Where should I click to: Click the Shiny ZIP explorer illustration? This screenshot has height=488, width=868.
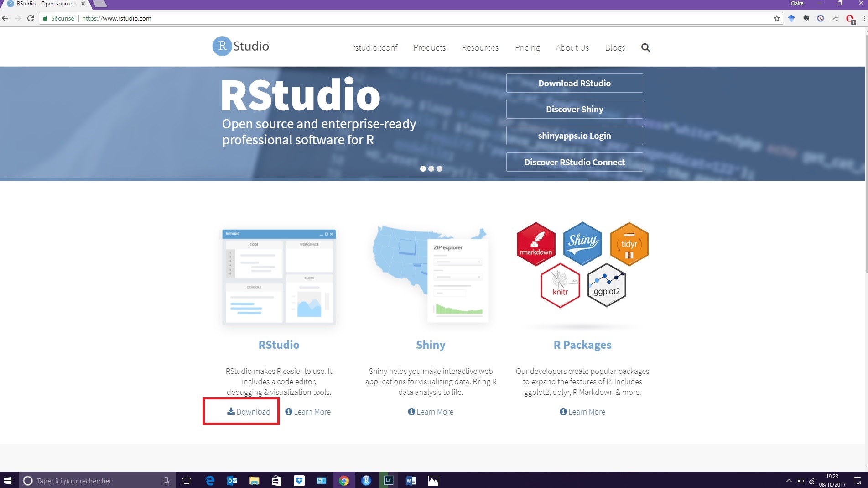431,274
